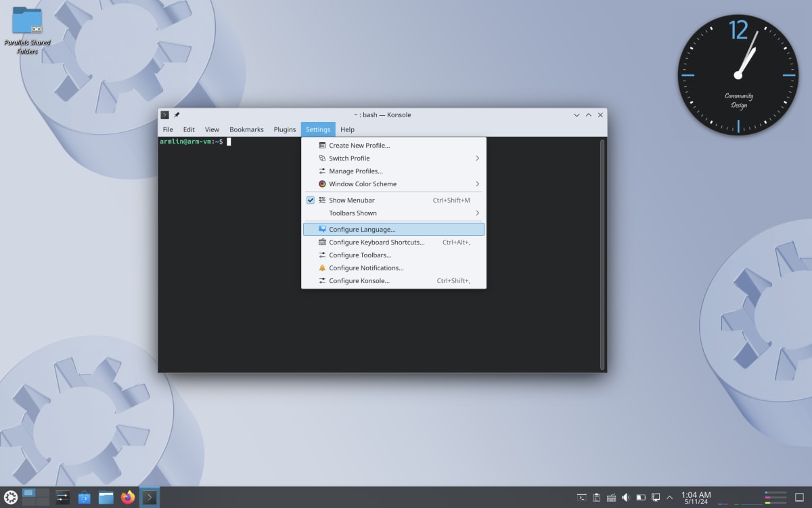Open the battery status tray icon
Viewport: 812px width, 508px height.
641,498
